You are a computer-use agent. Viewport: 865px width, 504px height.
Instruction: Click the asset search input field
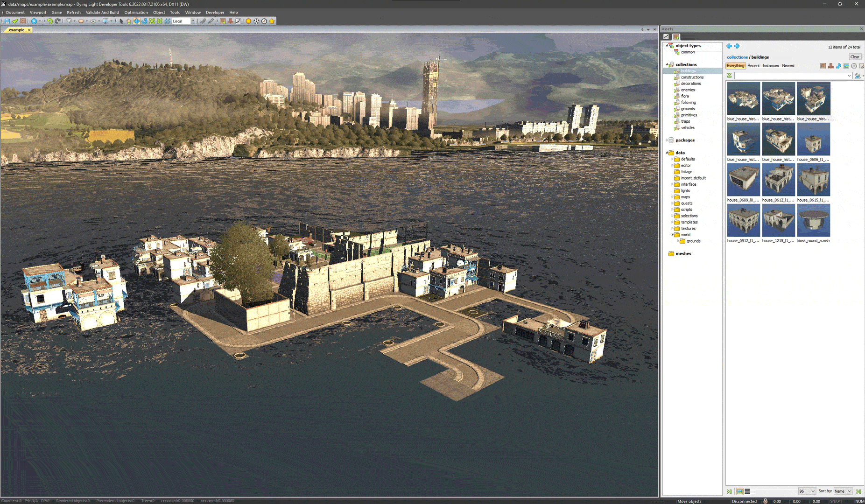[793, 76]
